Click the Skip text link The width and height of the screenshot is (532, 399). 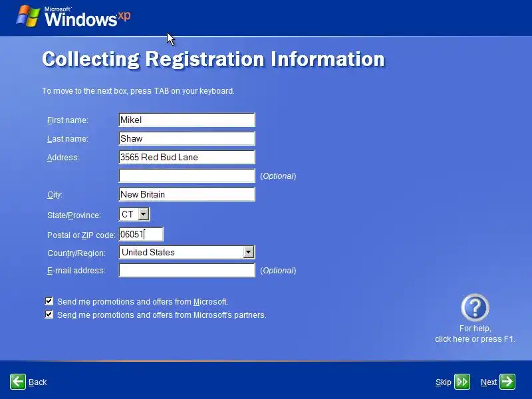(x=443, y=382)
